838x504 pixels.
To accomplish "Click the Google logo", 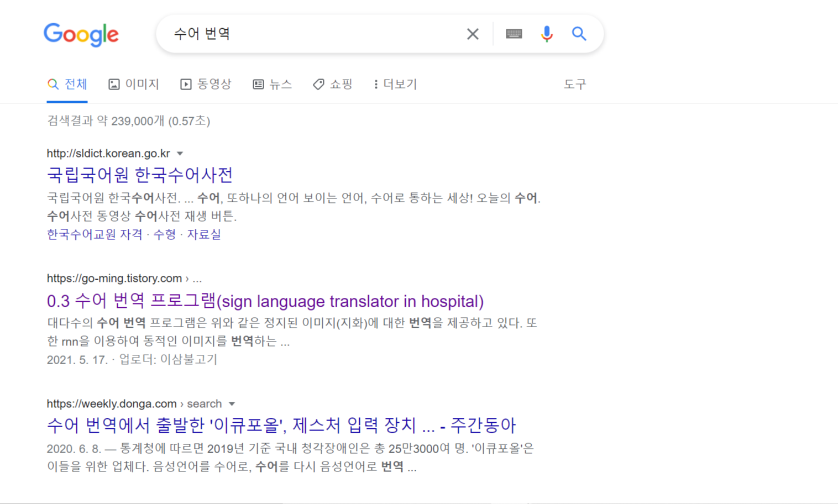I will click(x=81, y=34).
